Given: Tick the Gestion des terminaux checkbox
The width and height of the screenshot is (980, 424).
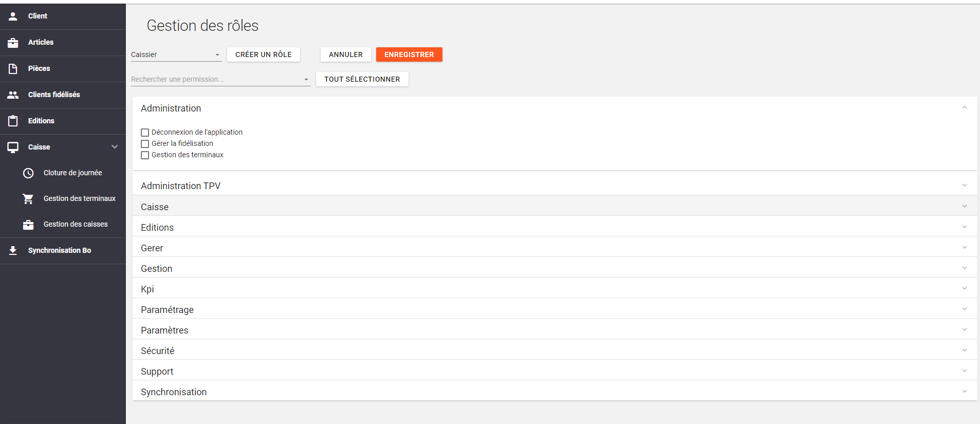Looking at the screenshot, I should tap(145, 155).
